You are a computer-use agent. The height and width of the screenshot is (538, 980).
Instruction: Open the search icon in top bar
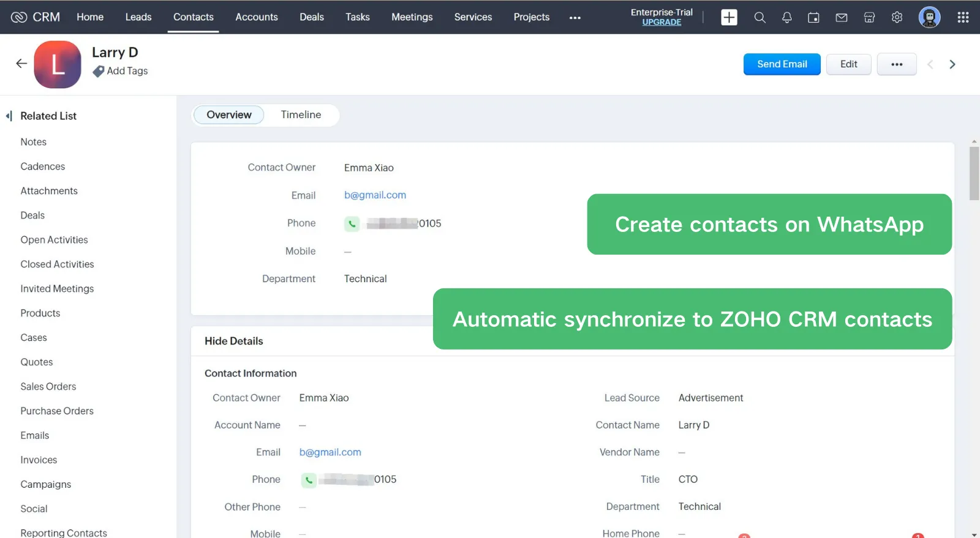759,17
